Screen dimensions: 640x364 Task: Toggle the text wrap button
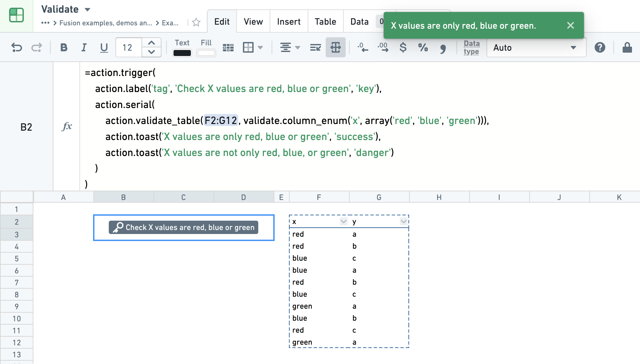point(315,48)
